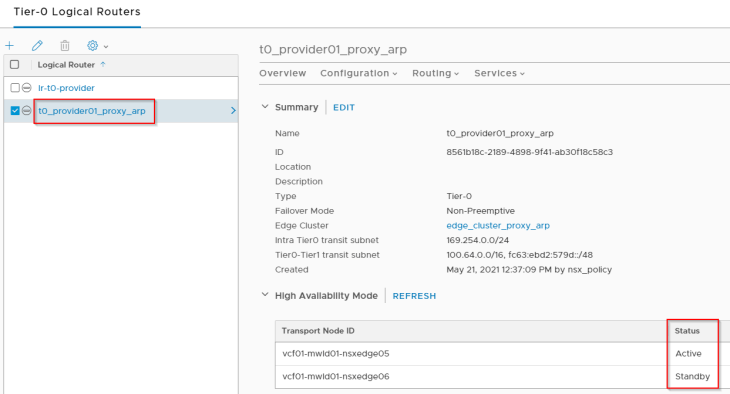Open the Routing dropdown menu
Viewport: 730px width, 394px height.
point(435,73)
